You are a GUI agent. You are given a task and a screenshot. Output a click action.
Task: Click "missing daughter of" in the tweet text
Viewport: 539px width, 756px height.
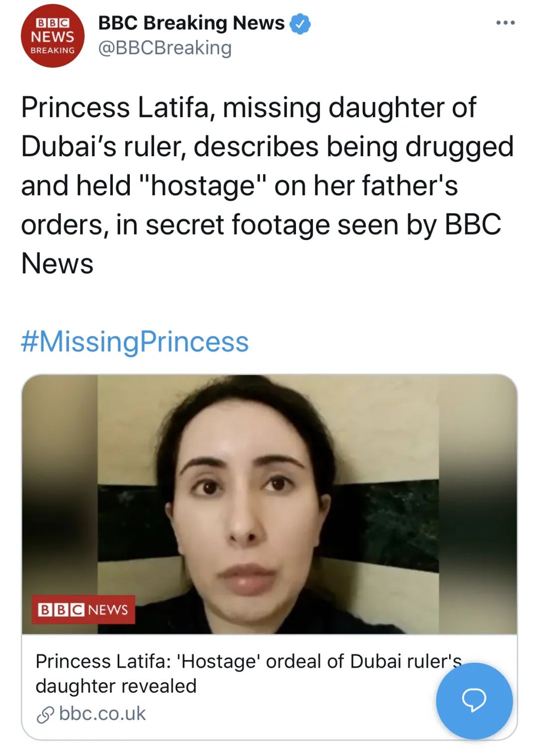pos(349,108)
